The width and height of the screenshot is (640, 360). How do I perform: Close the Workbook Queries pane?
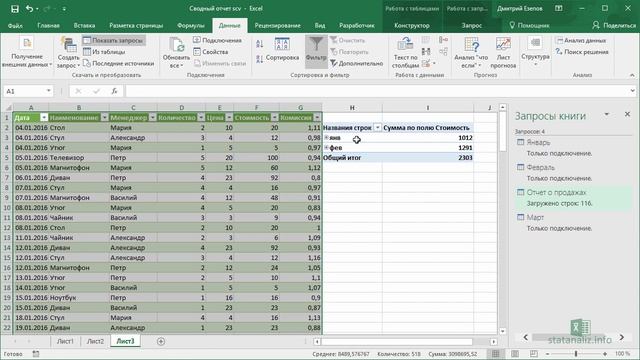click(627, 114)
